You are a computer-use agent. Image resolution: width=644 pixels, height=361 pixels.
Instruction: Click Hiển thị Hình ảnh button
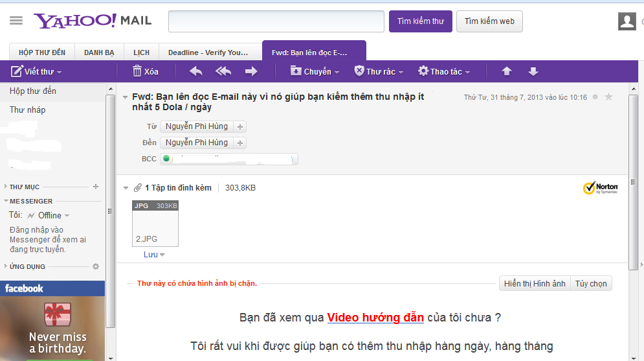coord(535,284)
